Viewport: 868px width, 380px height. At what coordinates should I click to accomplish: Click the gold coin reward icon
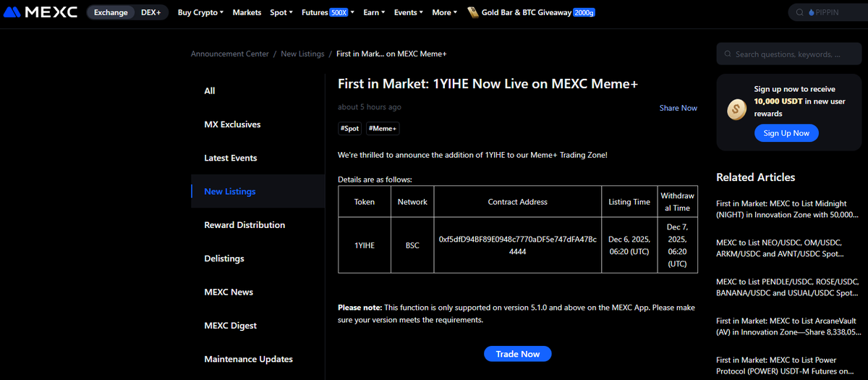coord(736,109)
